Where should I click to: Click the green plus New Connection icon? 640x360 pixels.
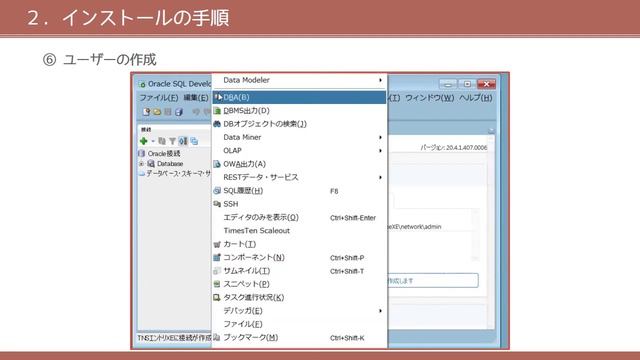(144, 141)
